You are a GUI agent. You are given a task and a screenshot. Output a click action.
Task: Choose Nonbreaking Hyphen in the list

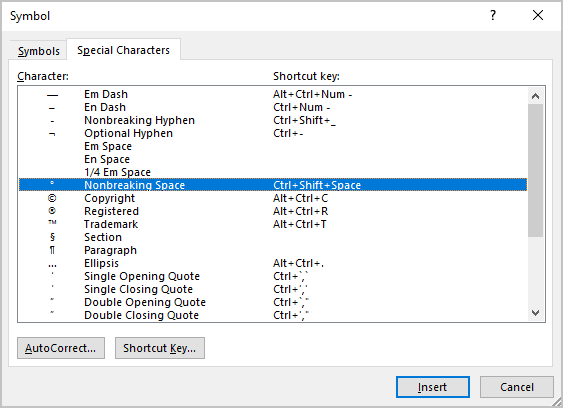tap(273, 120)
